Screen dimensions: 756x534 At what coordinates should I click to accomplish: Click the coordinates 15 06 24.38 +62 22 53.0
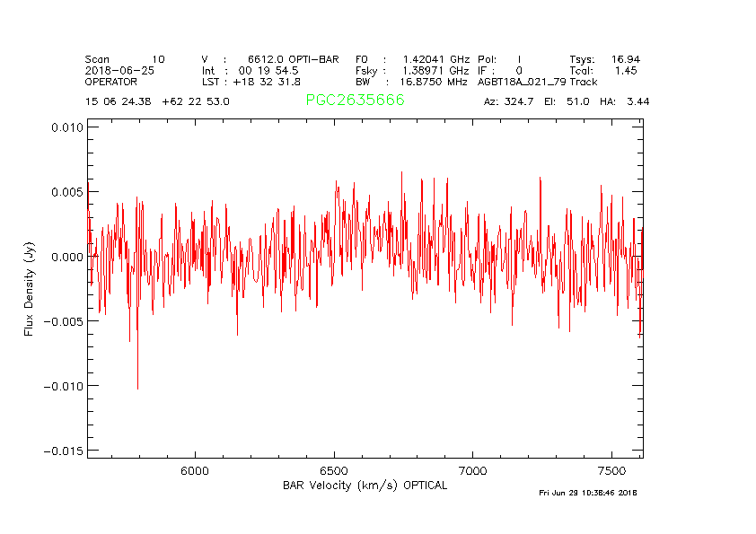(157, 102)
